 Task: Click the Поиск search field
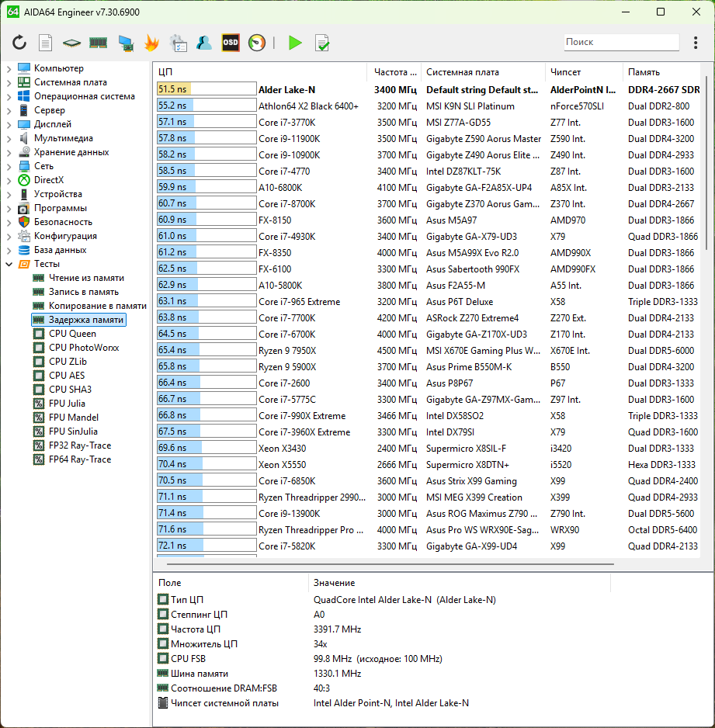click(620, 43)
